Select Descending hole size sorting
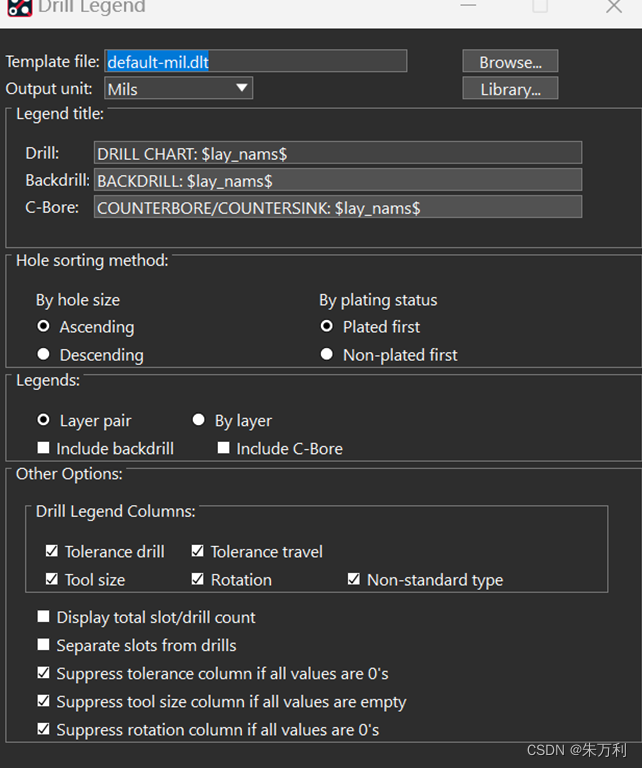642x768 pixels. coord(44,355)
